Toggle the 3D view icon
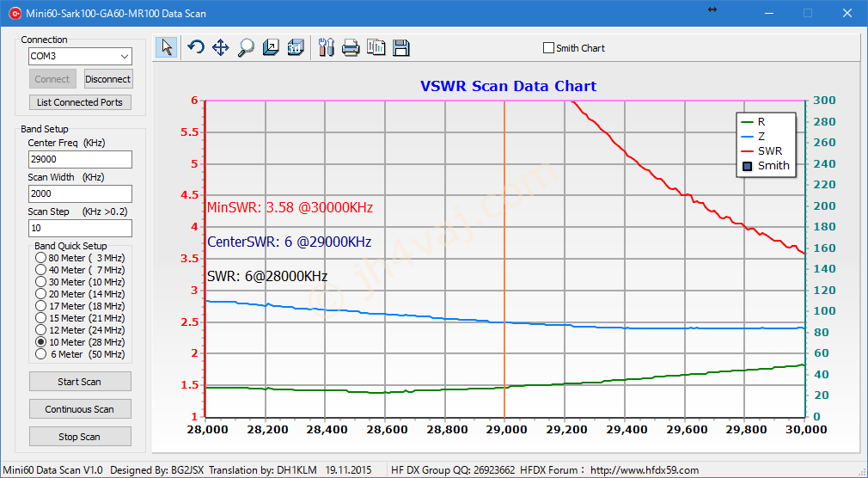 point(296,47)
